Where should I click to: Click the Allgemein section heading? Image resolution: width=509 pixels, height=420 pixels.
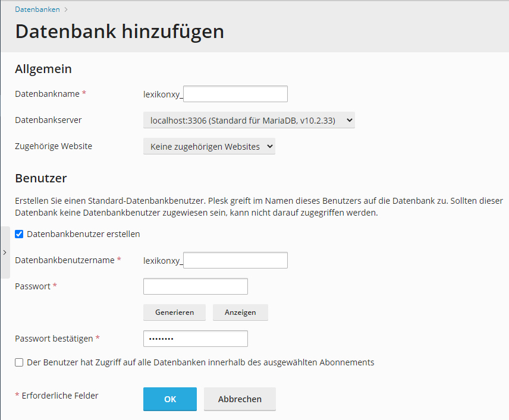(x=43, y=69)
